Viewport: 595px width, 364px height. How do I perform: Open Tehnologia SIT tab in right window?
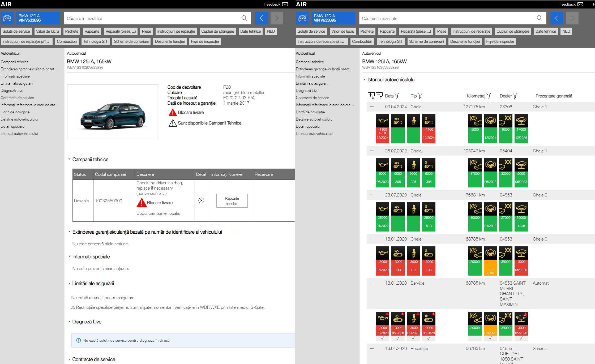point(391,41)
